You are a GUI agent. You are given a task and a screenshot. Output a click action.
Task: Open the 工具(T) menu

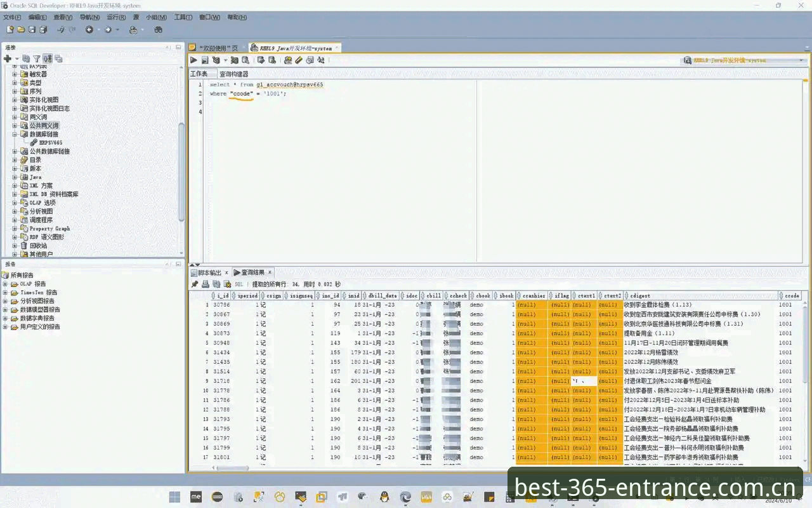click(x=183, y=17)
